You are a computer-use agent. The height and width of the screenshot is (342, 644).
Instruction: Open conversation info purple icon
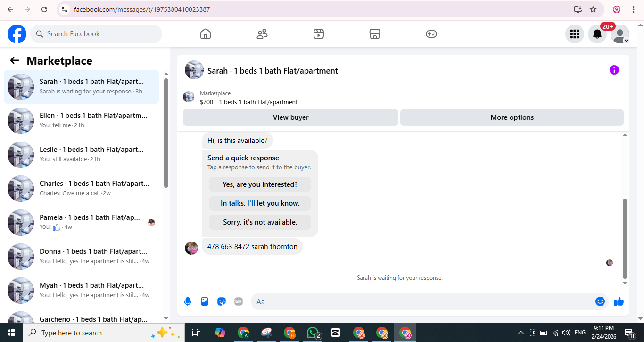click(614, 70)
